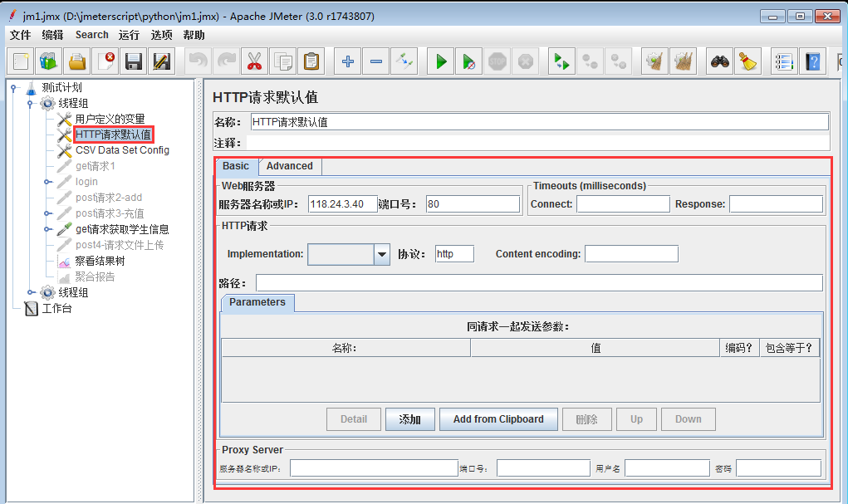Screen dimensions: 848x504
Task: Expand the login tree node
Action: click(47, 182)
